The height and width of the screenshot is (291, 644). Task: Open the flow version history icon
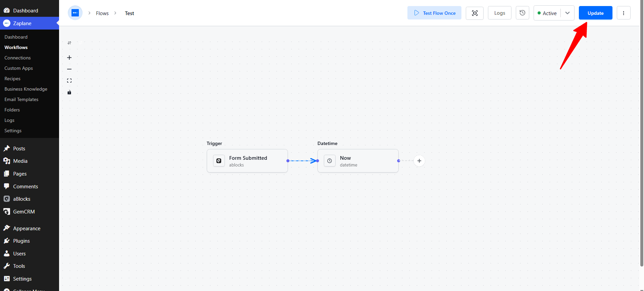(523, 13)
